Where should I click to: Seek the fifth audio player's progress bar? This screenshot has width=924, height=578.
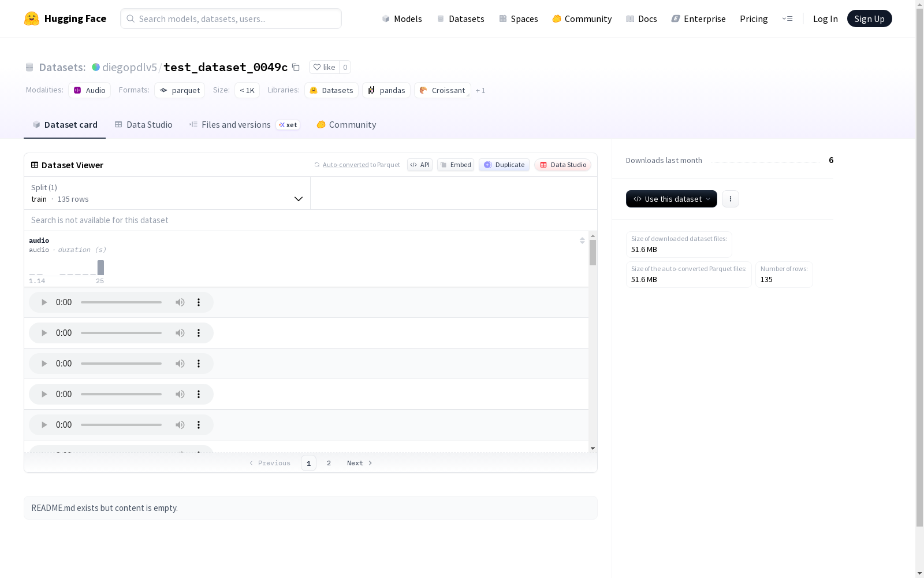(121, 425)
